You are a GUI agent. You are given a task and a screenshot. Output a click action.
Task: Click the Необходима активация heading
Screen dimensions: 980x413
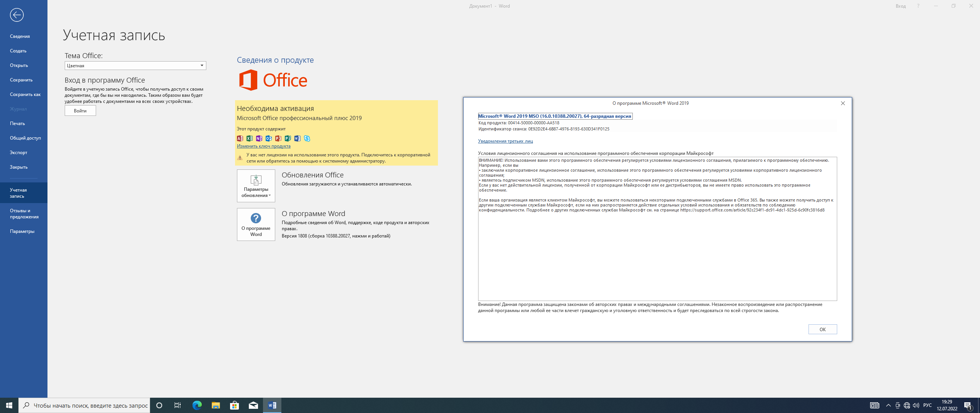coord(275,109)
